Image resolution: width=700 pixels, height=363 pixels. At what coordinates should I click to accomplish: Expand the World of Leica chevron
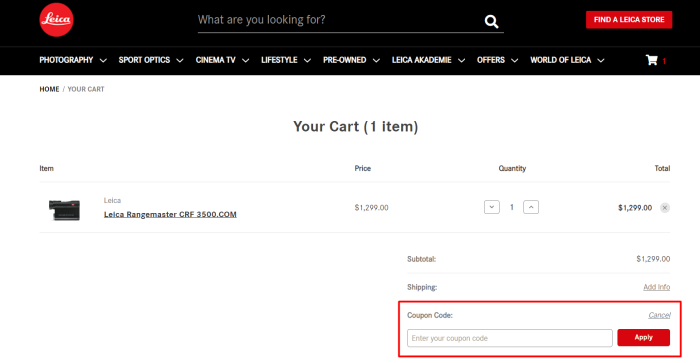[601, 60]
